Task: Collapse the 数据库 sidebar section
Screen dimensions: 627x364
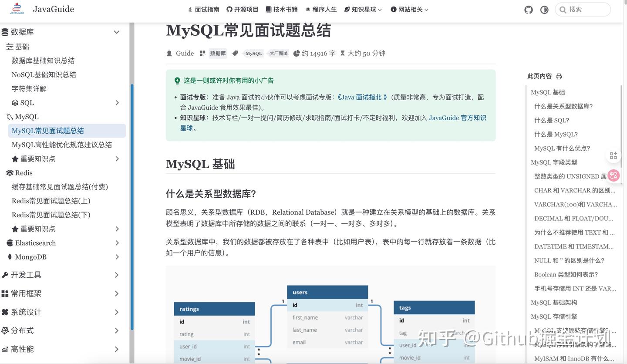Action: [x=116, y=31]
